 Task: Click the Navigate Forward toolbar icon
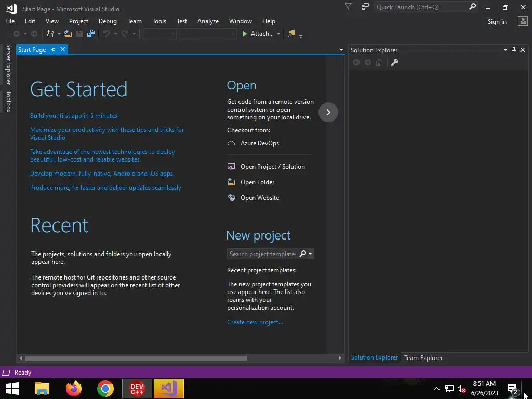(x=34, y=34)
